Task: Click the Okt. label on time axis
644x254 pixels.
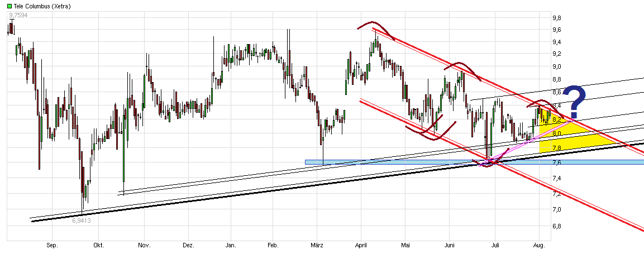Action: [99, 246]
